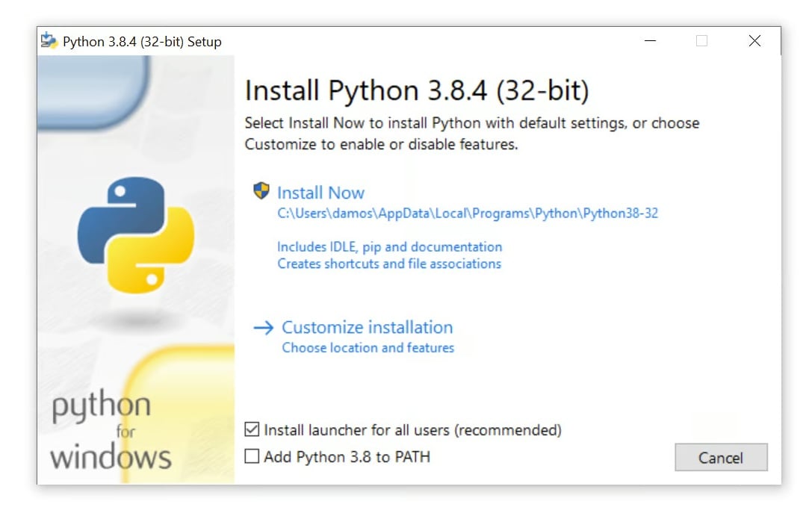Click the window title "Python 3.8.4 (32-bit) Setup"
Image resolution: width=812 pixels, height=513 pixels.
tap(142, 42)
